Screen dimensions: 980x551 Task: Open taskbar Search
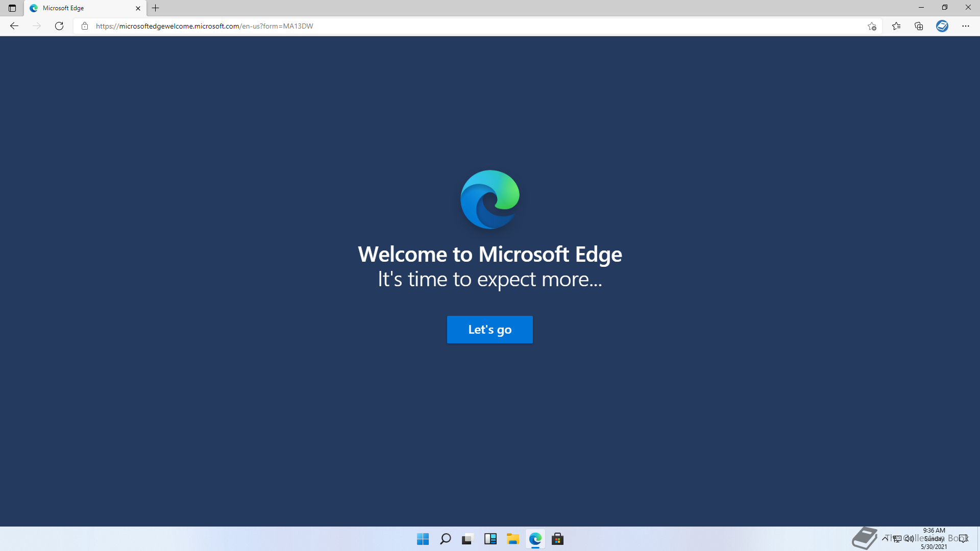point(445,539)
